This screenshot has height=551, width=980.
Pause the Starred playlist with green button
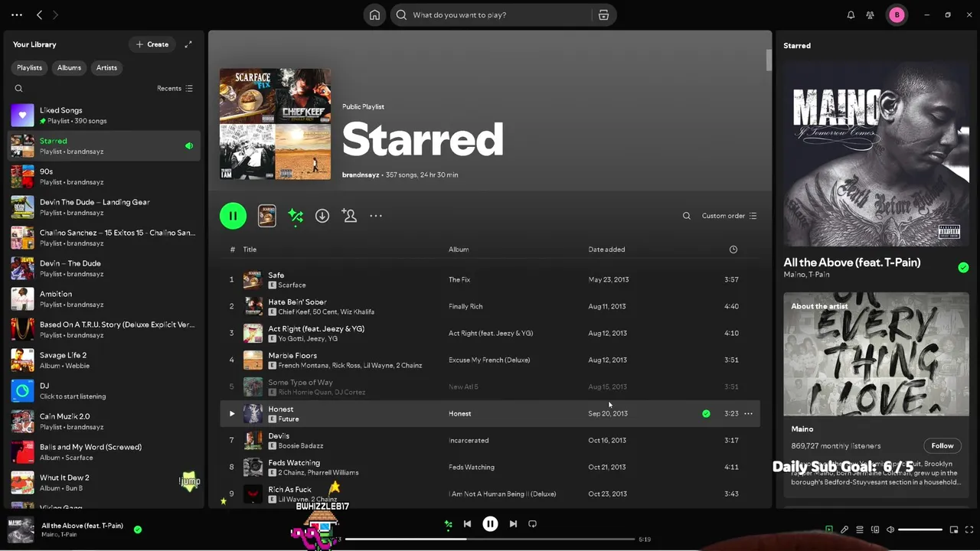tap(233, 216)
